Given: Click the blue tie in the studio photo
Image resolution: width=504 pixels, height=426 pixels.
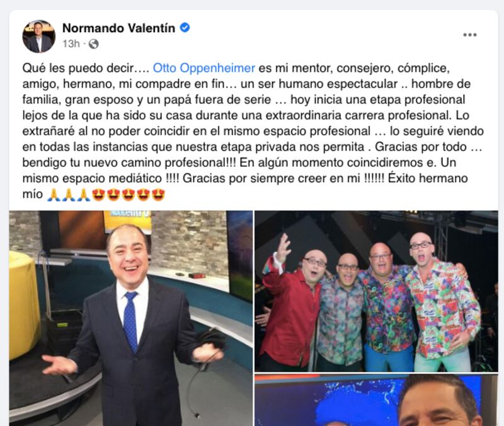Looking at the screenshot, I should tap(131, 321).
